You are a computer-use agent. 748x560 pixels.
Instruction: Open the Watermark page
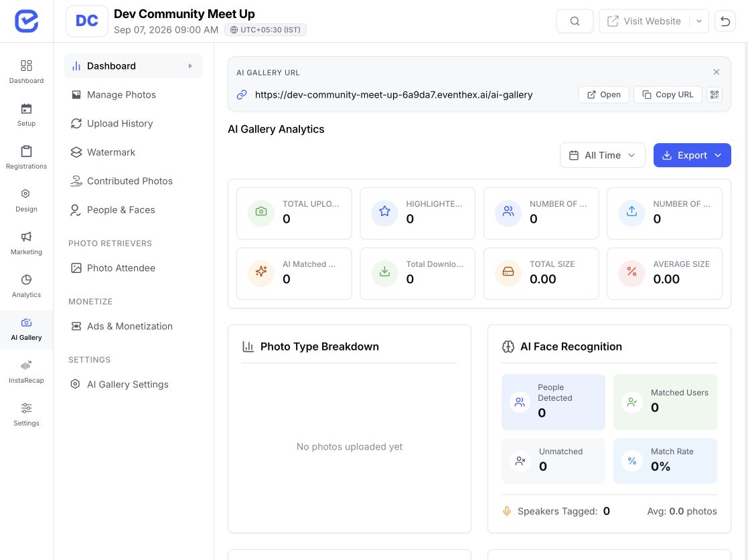133,152
